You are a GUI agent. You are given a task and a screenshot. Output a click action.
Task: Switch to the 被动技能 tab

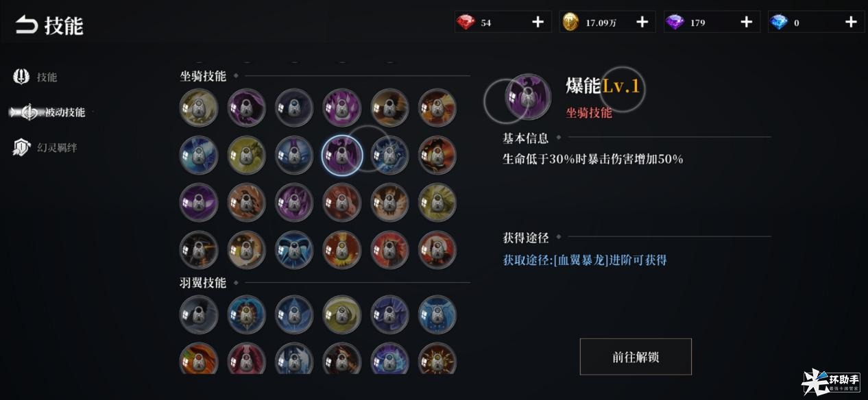click(x=53, y=112)
